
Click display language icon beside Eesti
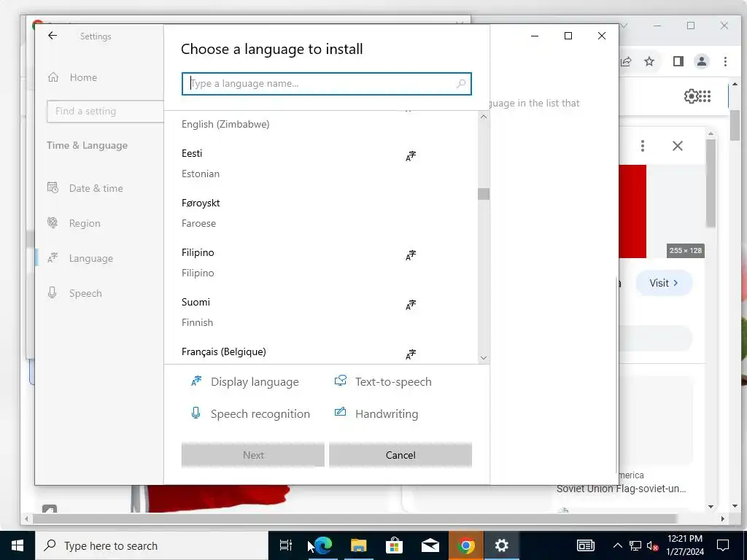click(x=411, y=156)
